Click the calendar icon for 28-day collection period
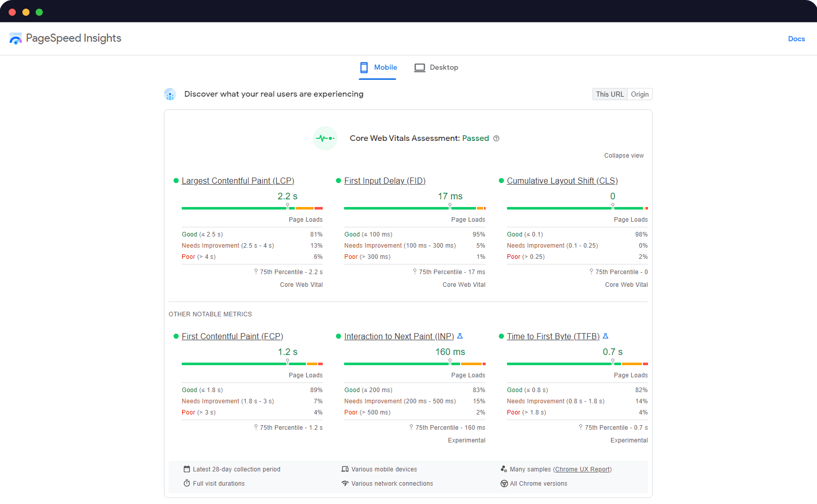This screenshot has width=817, height=504. point(187,469)
